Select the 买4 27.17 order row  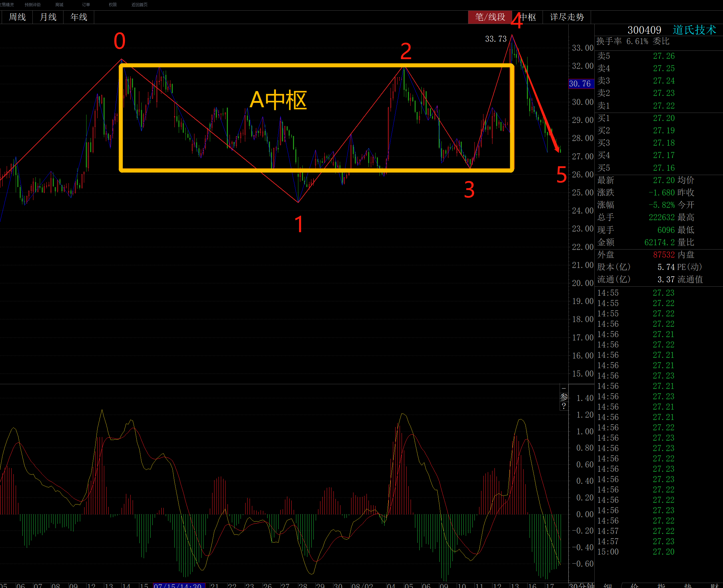click(x=659, y=155)
